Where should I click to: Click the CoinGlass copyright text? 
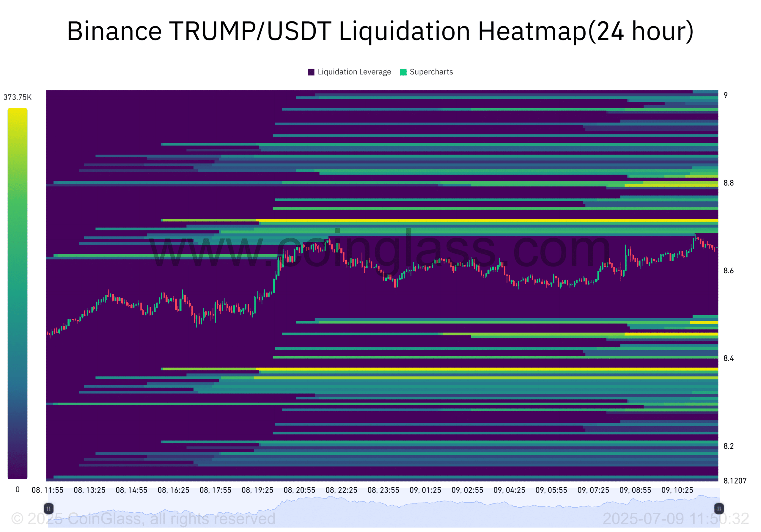click(x=143, y=519)
